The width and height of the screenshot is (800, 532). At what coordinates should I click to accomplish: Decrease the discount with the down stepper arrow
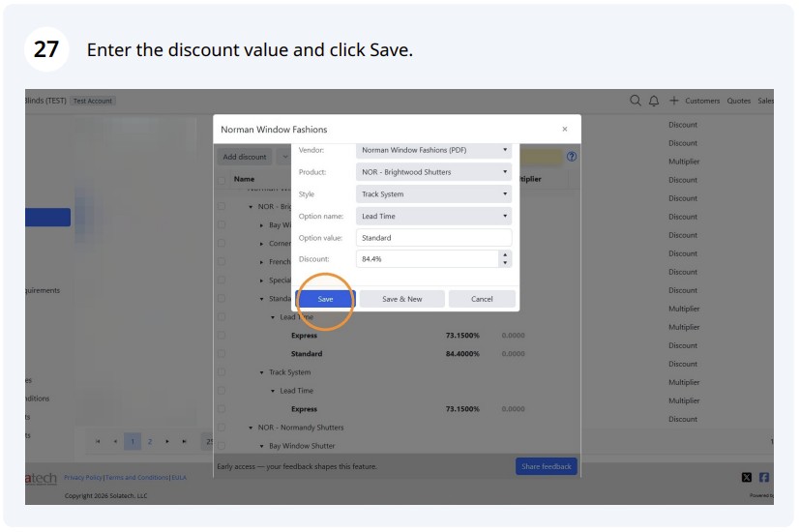tap(505, 263)
